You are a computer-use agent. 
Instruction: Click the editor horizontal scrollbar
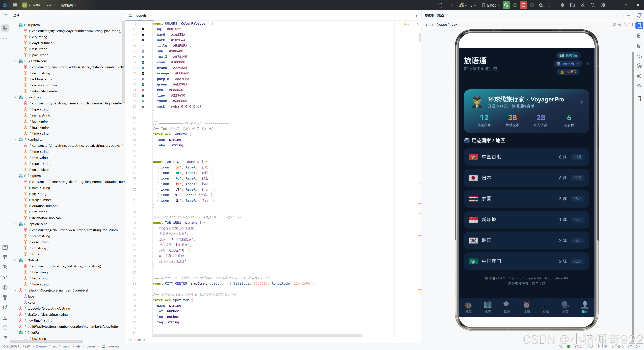(257, 335)
